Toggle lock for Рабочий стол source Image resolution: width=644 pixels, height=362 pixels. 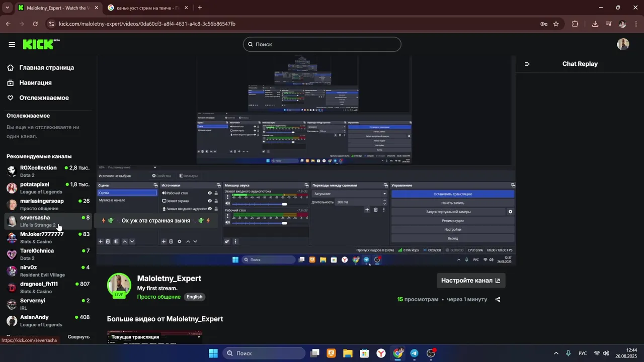coord(216,193)
